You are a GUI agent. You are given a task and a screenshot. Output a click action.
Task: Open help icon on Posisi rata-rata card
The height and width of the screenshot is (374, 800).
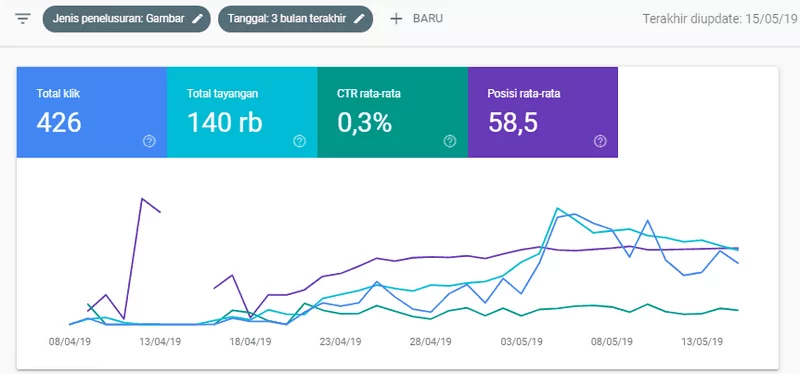[600, 141]
